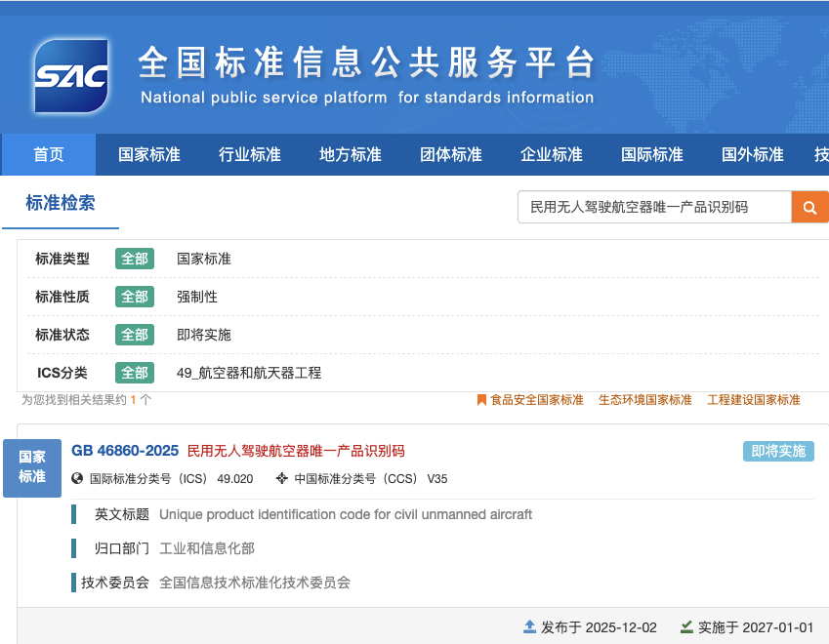
Task: Click the SAC logo icon
Action: 70,76
